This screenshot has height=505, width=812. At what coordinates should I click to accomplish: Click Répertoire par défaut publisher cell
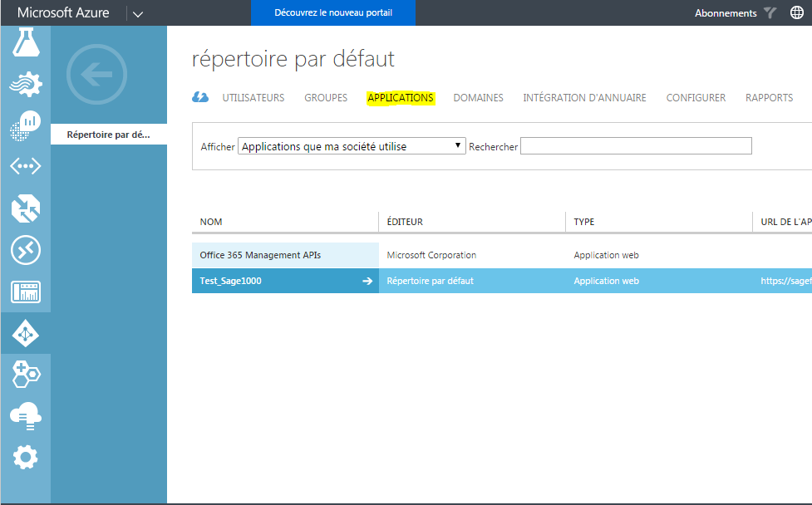430,281
